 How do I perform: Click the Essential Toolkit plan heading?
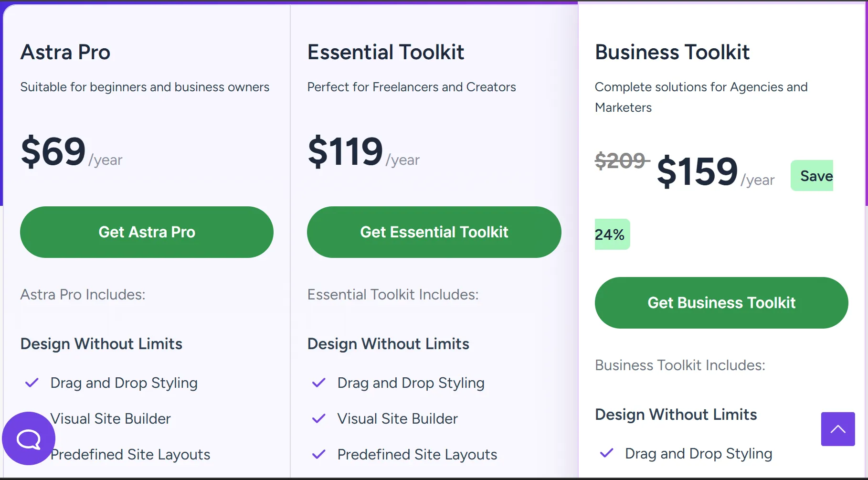point(385,52)
